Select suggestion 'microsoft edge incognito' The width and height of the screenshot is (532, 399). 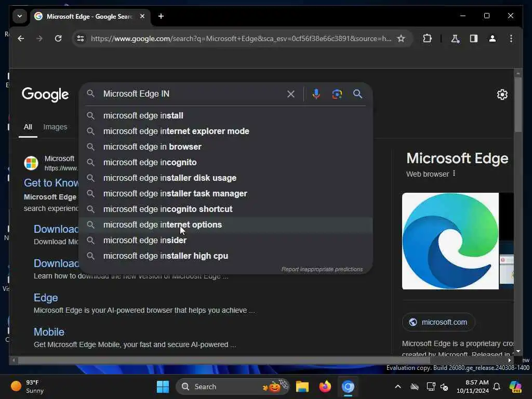[x=225, y=163]
